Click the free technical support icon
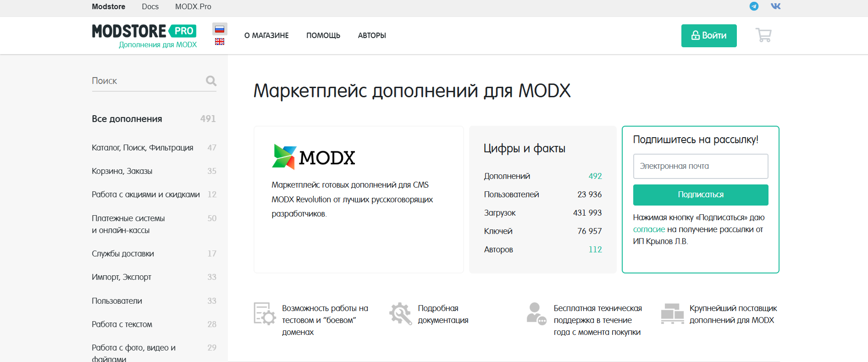This screenshot has height=362, width=868. pos(536,314)
